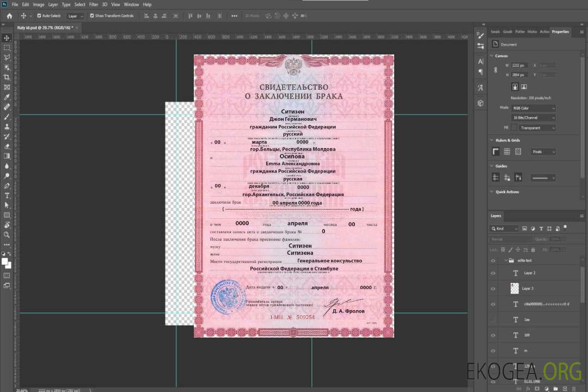Image resolution: width=588 pixels, height=392 pixels.
Task: Click the canvas width W input field
Action: [519, 65]
